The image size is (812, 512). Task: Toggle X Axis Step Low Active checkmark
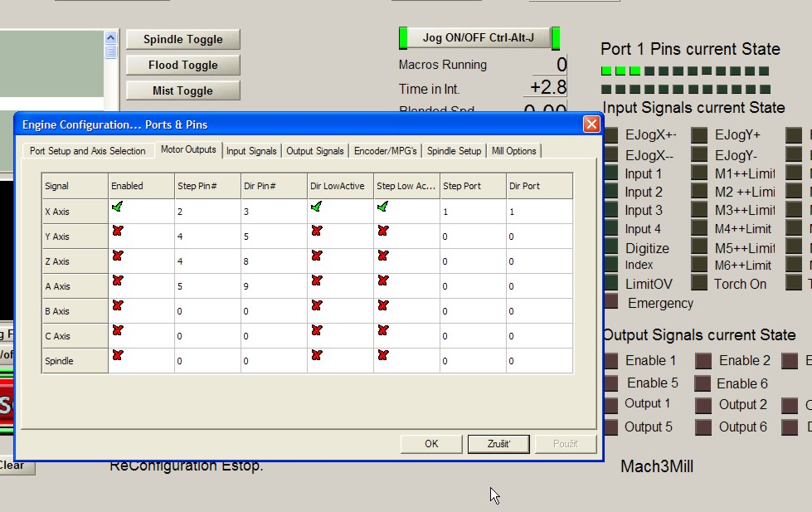pos(383,207)
